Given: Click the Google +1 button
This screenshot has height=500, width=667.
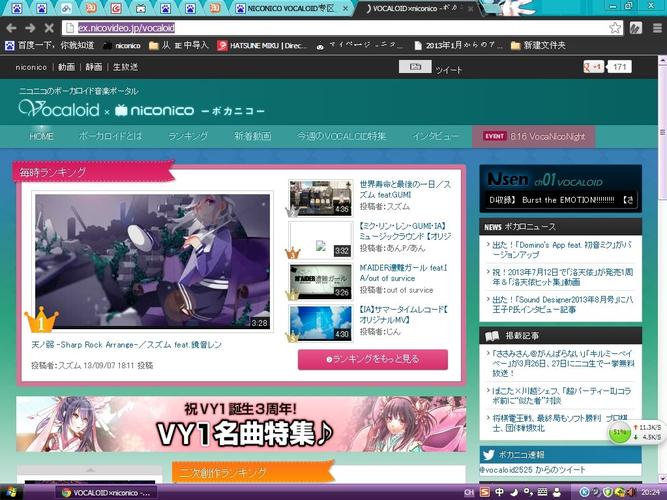Looking at the screenshot, I should pyautogui.click(x=594, y=67).
